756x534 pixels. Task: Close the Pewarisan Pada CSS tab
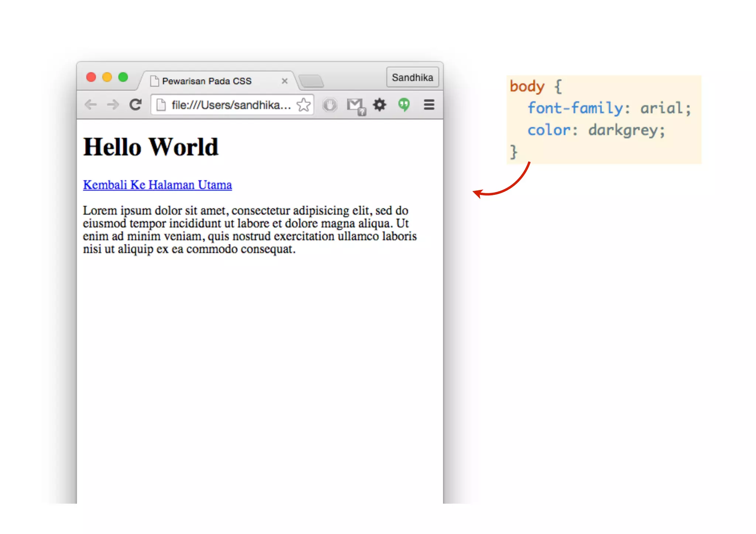pyautogui.click(x=285, y=81)
